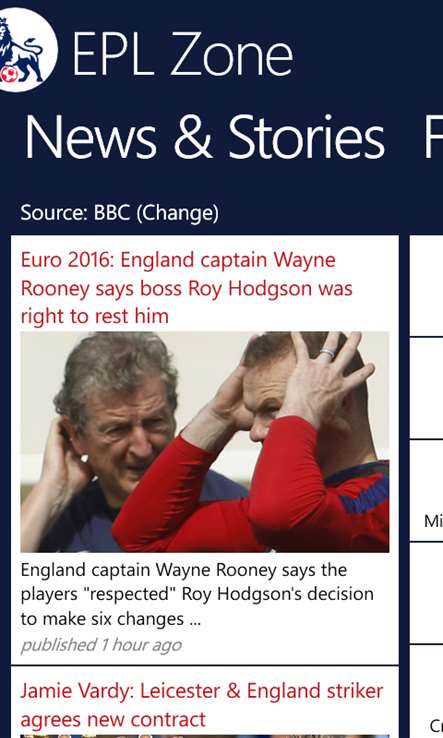Select the EPL Zone app title
This screenshot has width=443, height=738.
coord(183,53)
